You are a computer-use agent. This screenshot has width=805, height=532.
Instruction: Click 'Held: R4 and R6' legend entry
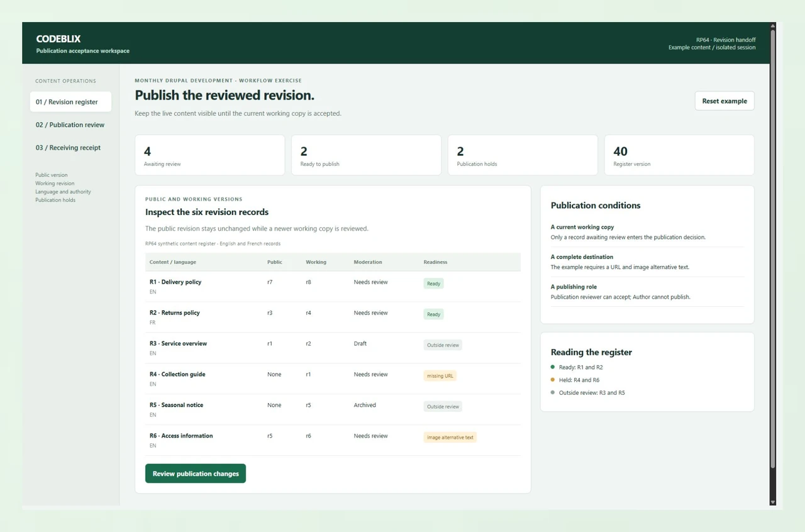[579, 380]
